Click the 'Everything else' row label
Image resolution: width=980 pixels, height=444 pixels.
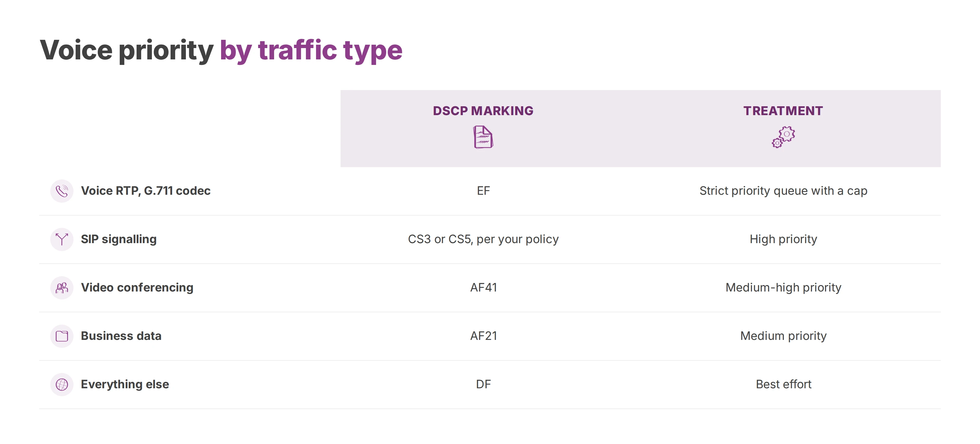[125, 384]
